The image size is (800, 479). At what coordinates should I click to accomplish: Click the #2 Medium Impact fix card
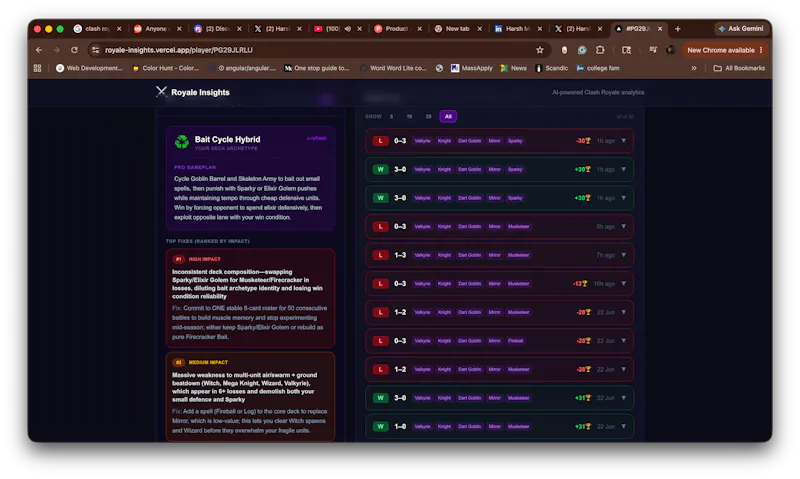tap(250, 396)
